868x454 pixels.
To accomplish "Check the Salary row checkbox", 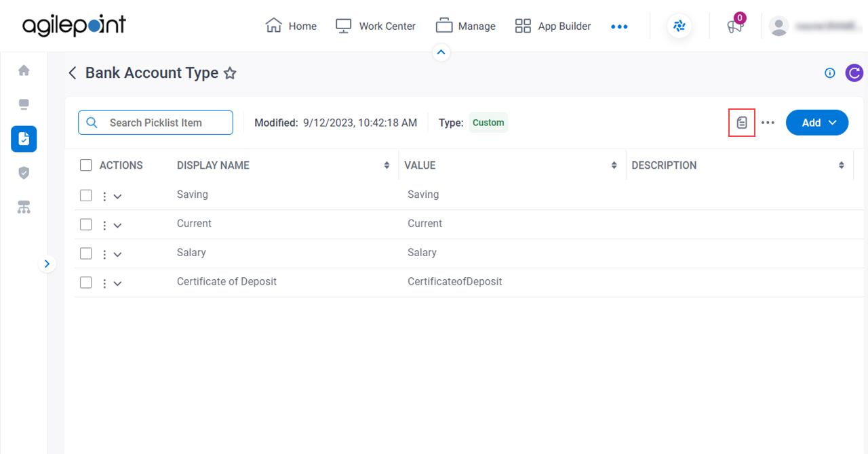I will 85,253.
